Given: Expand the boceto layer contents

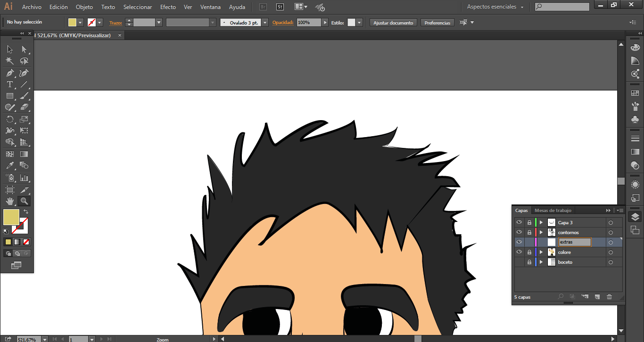Looking at the screenshot, I should point(541,262).
